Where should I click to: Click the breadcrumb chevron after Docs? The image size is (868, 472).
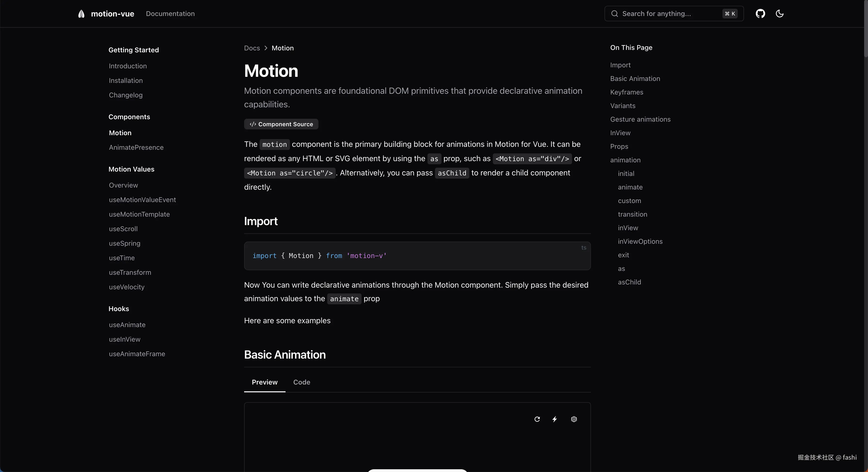[x=266, y=48]
